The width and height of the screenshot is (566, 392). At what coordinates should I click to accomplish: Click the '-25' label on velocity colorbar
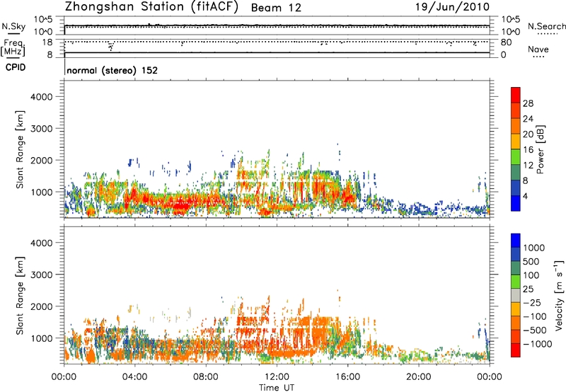(531, 303)
